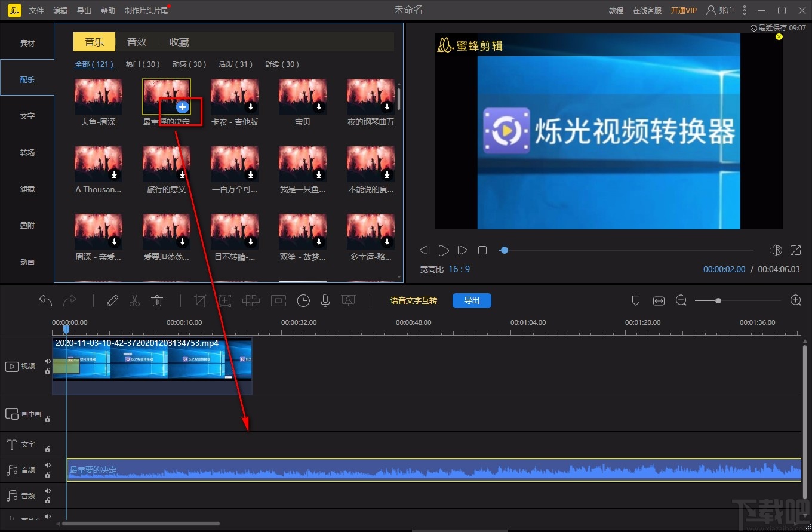
Task: Switch to the 音效 tab
Action: [137, 42]
